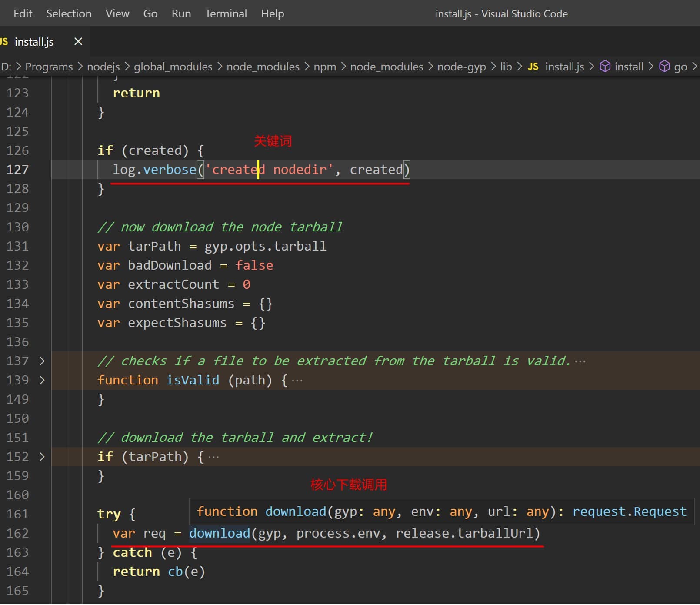Image resolution: width=700 pixels, height=605 pixels.
Task: Open the Run menu
Action: [181, 13]
